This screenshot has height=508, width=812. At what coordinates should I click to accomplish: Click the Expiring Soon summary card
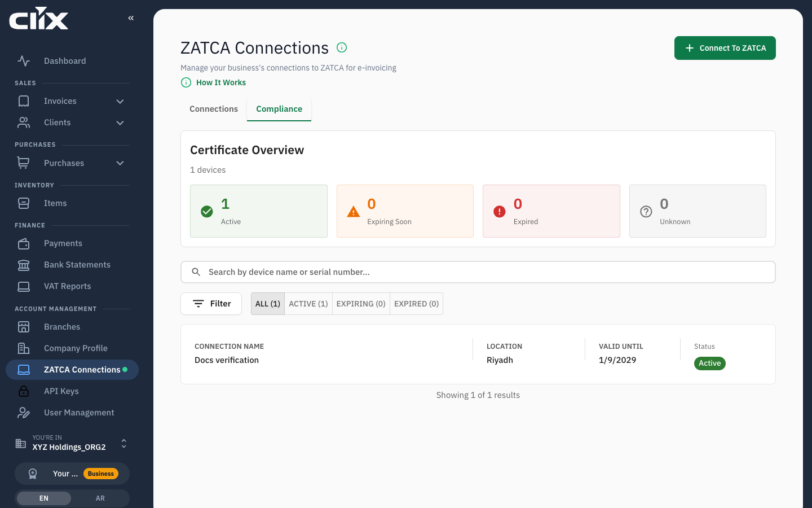(405, 211)
